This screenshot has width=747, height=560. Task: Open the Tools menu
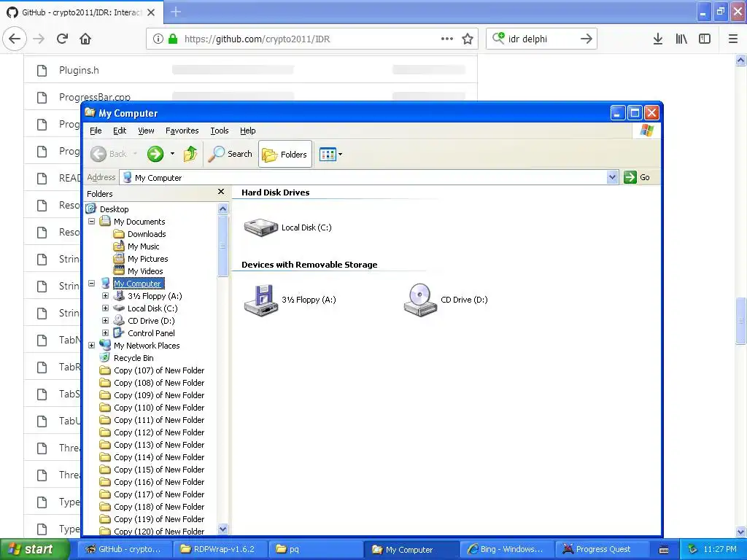coord(219,131)
